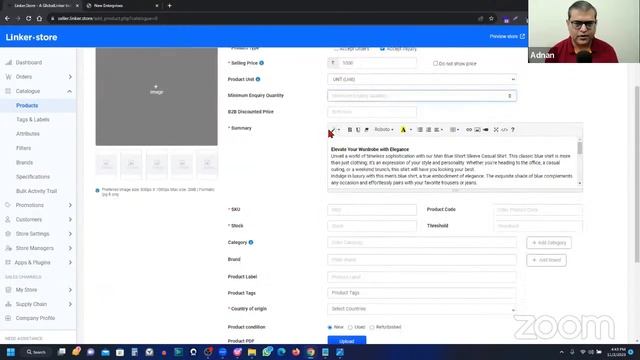The width and height of the screenshot is (640, 360).
Task: Click the first small image thumbnail slot
Action: pos(106,164)
